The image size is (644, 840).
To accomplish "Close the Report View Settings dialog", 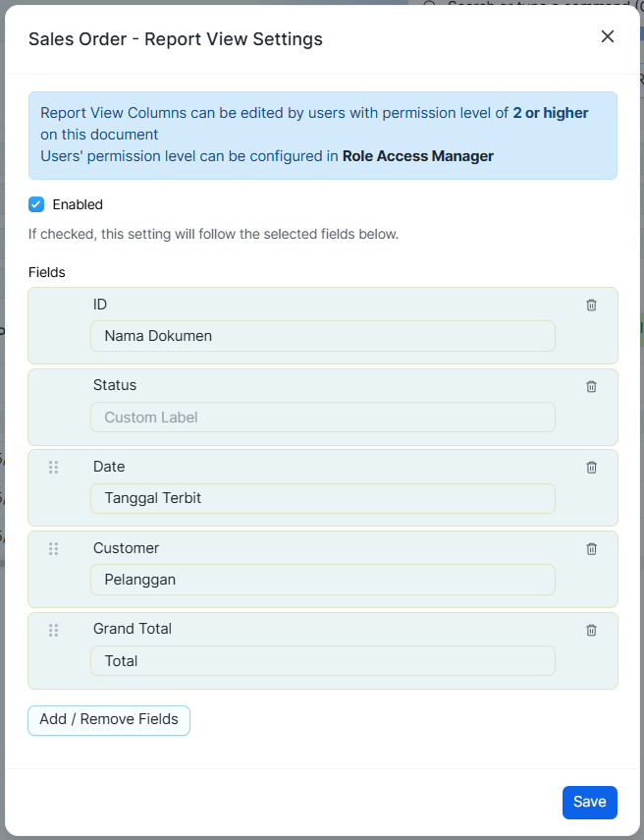I will 607,36.
